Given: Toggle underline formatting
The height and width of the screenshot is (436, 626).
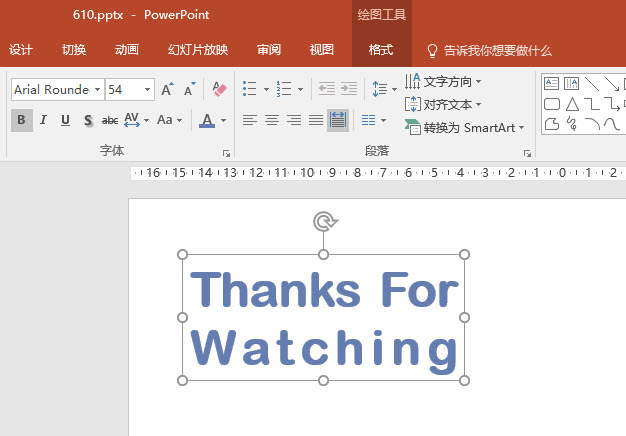Looking at the screenshot, I should click(x=65, y=120).
